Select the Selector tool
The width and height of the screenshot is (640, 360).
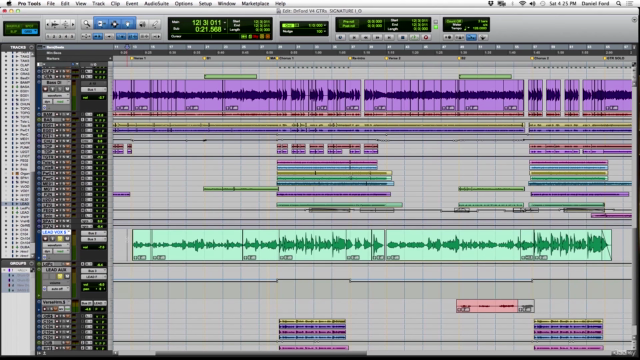[x=114, y=24]
